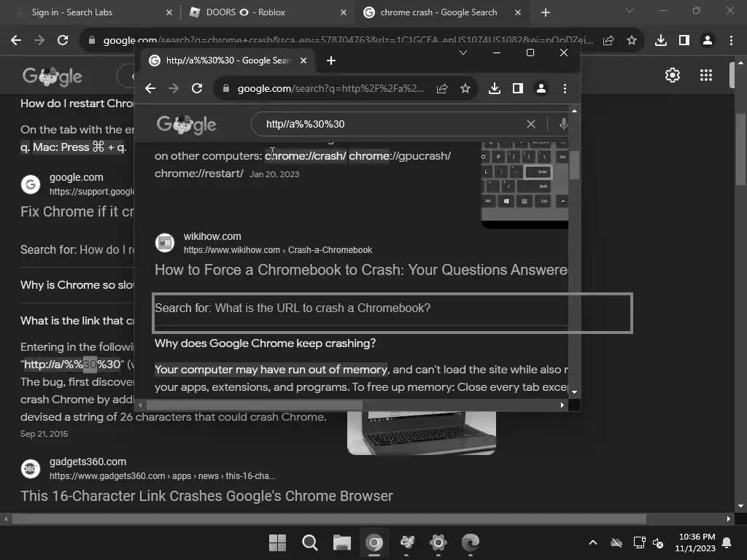The width and height of the screenshot is (747, 560).
Task: Click the Google doodle logo in front window
Action: (186, 125)
